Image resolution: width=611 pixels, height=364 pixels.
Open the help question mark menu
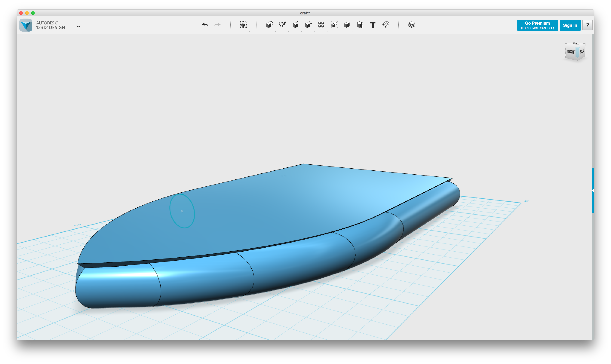(x=587, y=25)
